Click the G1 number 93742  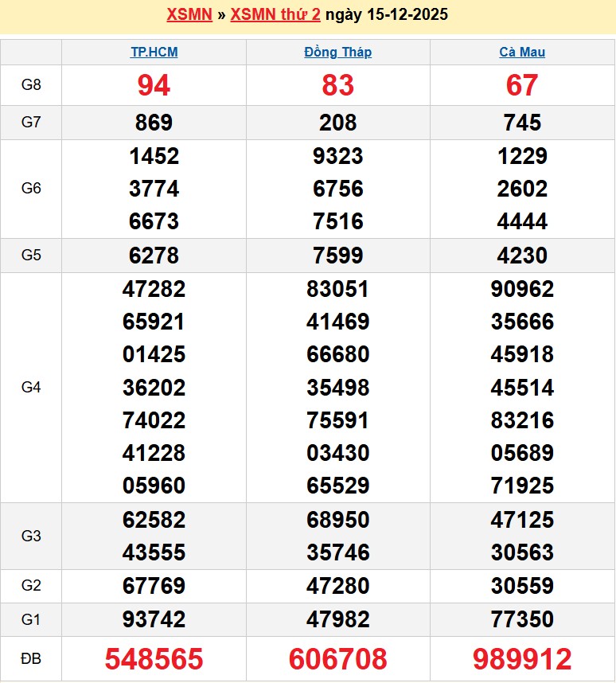pyautogui.click(x=154, y=619)
